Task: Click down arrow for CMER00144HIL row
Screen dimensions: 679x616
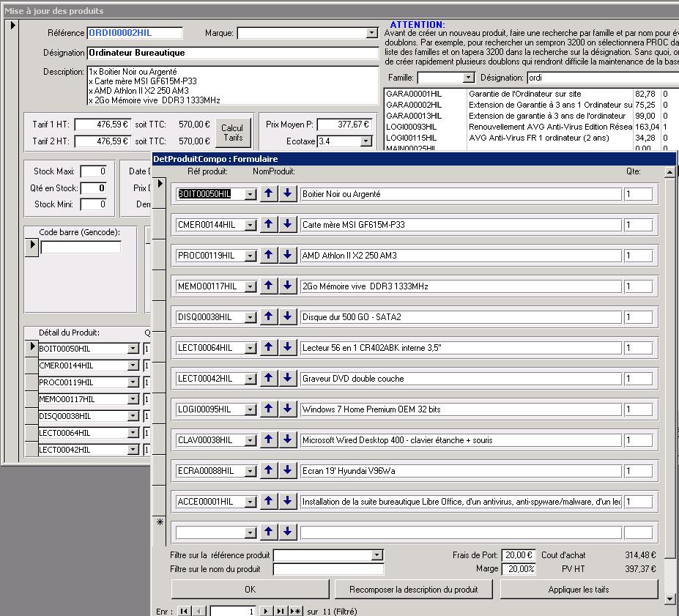Action: click(288, 224)
